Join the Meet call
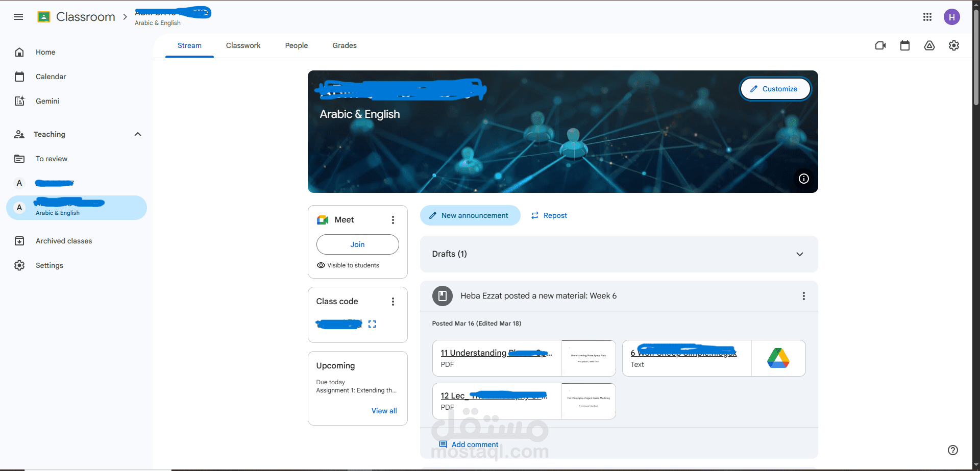Screen dimensions: 980x471 (x=357, y=244)
